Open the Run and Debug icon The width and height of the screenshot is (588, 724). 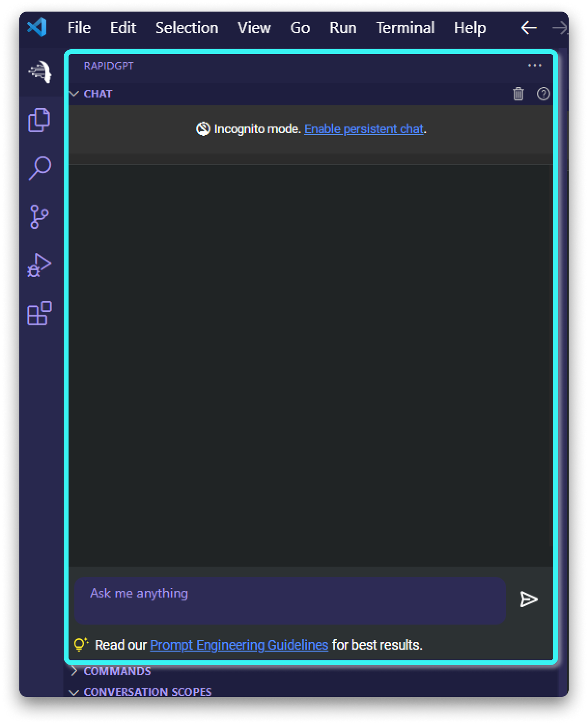pos(40,265)
